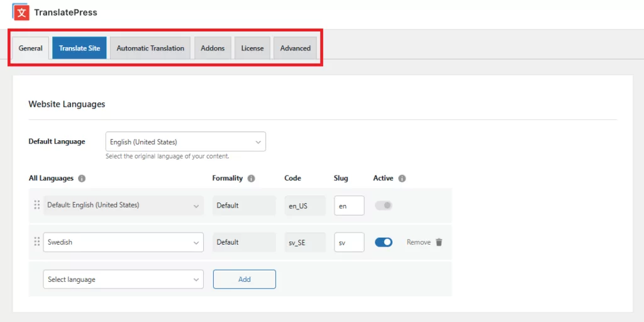This screenshot has height=322, width=644.
Task: Grab the drag handle for Swedish row
Action: (x=37, y=242)
